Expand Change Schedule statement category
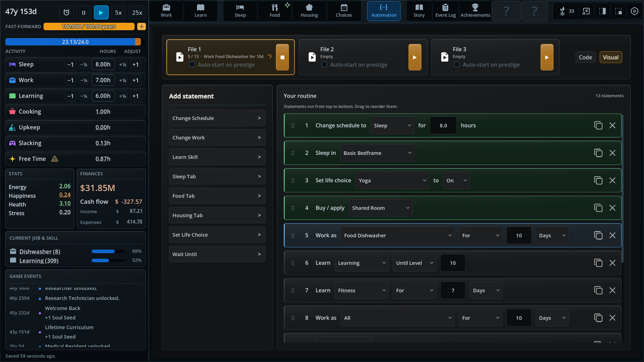The height and width of the screenshot is (362, 644). 217,118
